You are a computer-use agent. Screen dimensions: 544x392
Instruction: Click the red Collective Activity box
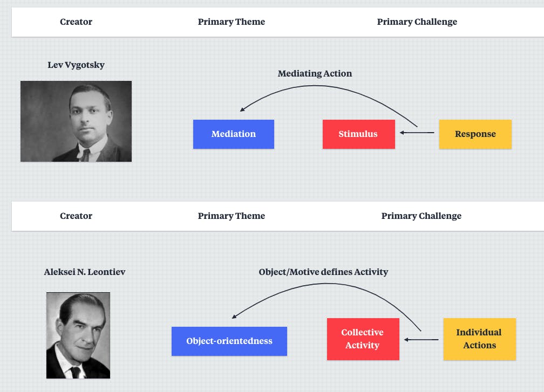click(363, 339)
